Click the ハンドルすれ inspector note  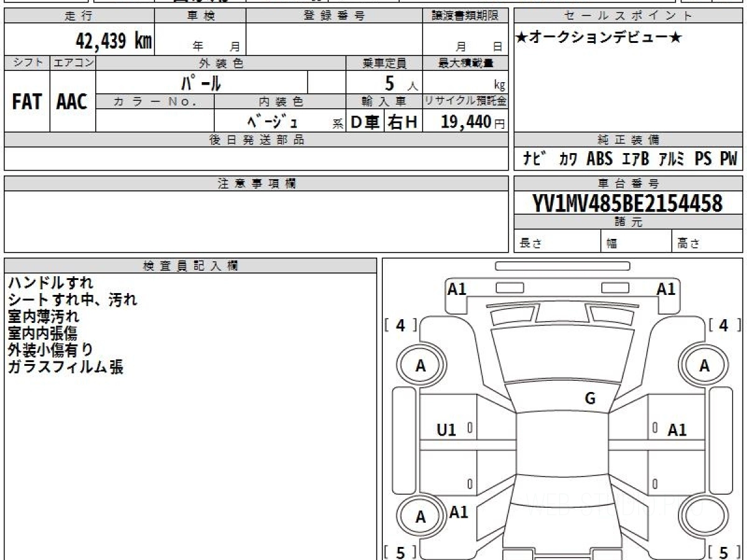pos(51,283)
